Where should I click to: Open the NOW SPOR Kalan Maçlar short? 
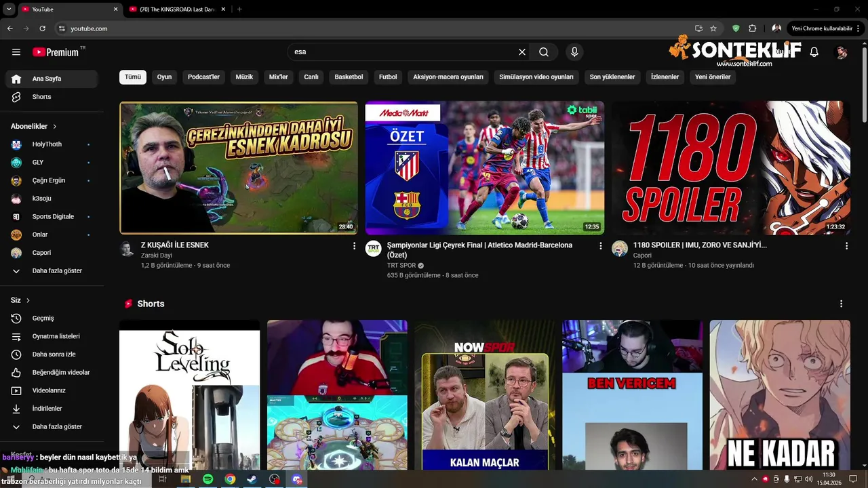[485, 395]
